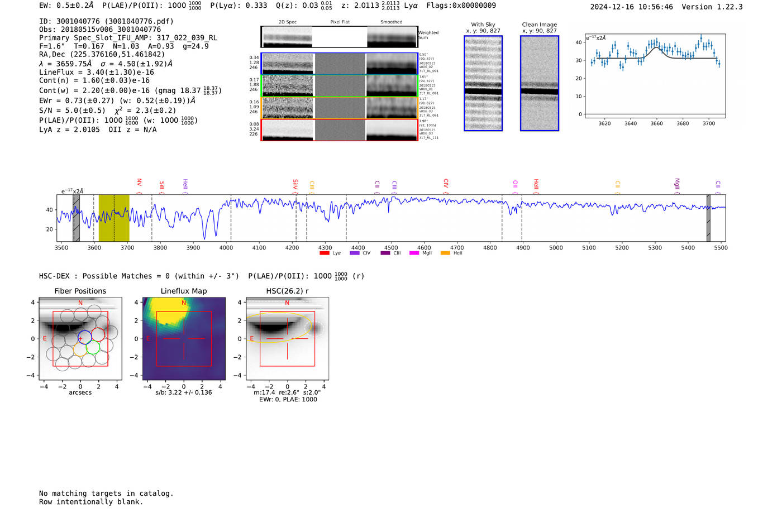This screenshot has width=782, height=532.
Task: Open the Clean Image cutout
Action: (540, 83)
